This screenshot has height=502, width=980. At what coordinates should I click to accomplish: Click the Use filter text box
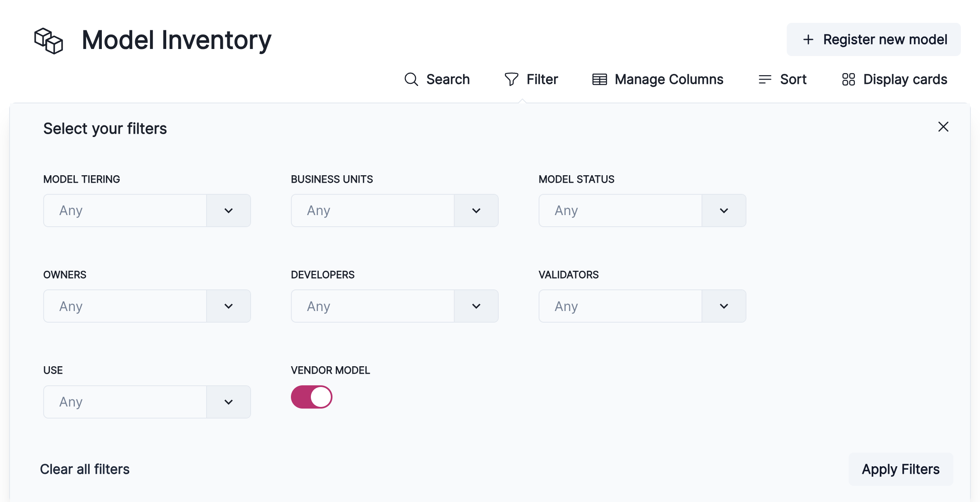tap(125, 402)
